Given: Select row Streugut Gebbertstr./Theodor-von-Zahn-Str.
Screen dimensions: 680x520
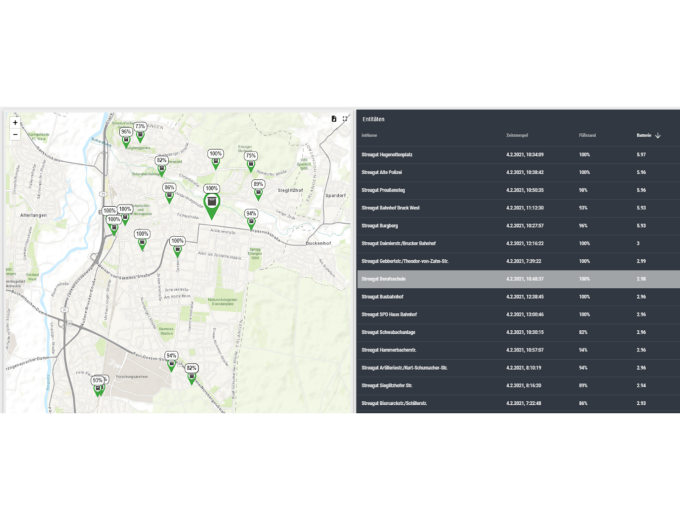Looking at the screenshot, I should (x=518, y=262).
